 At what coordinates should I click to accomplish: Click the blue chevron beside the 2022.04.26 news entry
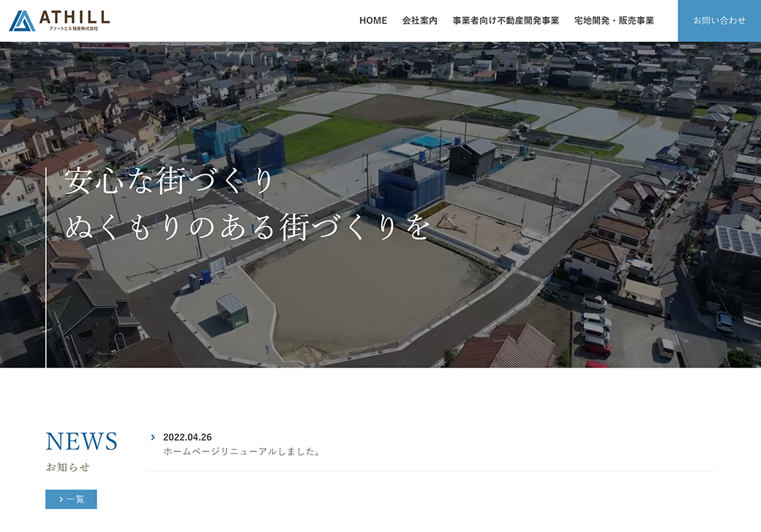(153, 436)
